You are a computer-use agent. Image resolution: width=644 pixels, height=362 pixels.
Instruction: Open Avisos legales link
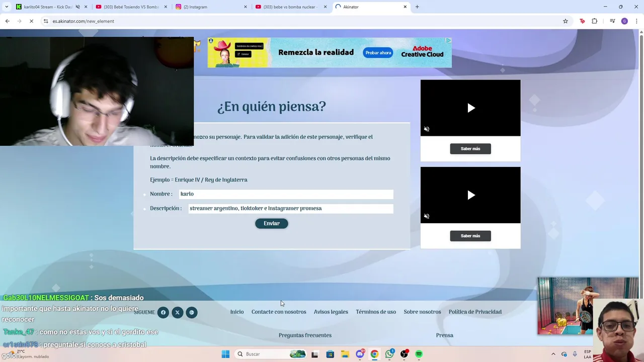tap(331, 312)
